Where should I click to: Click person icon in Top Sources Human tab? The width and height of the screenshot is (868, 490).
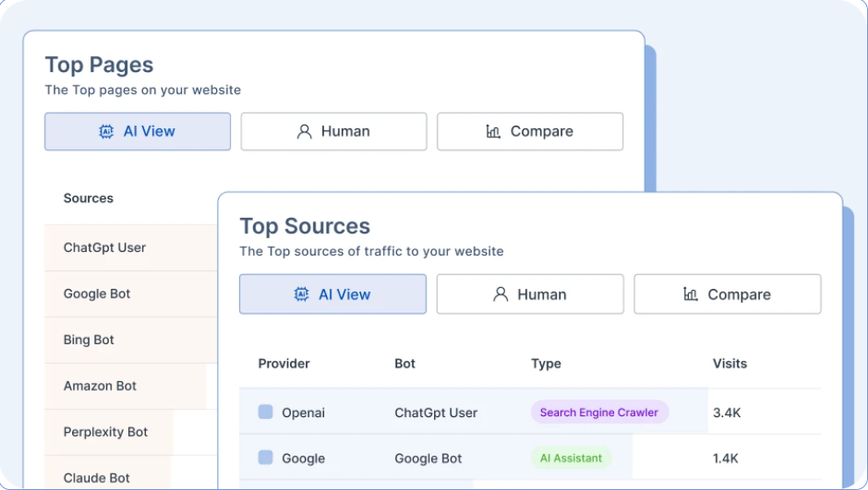[x=501, y=294]
